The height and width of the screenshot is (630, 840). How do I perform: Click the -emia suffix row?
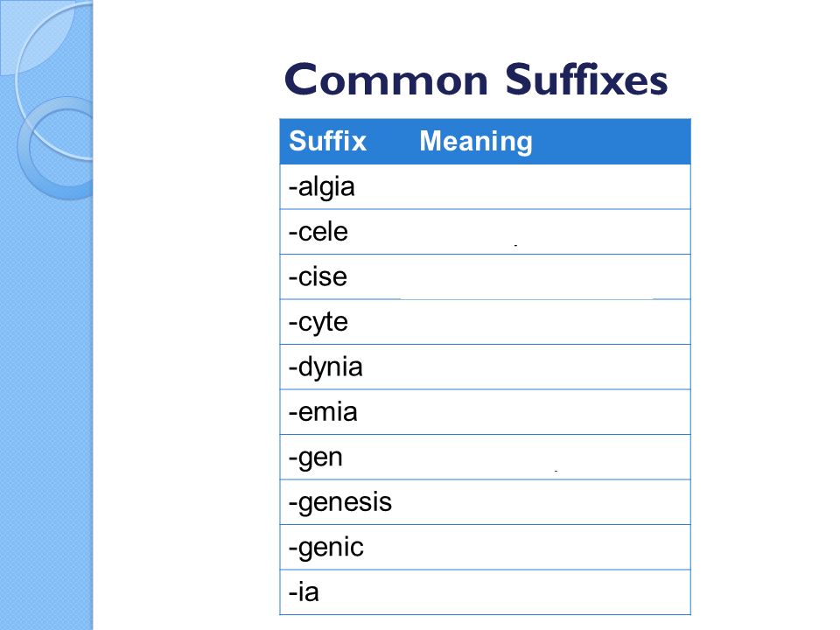coord(485,412)
